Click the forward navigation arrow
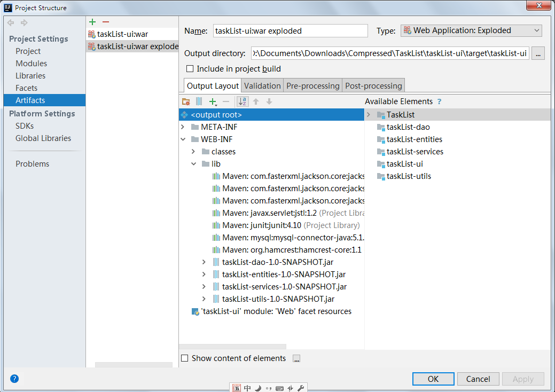 click(x=24, y=23)
